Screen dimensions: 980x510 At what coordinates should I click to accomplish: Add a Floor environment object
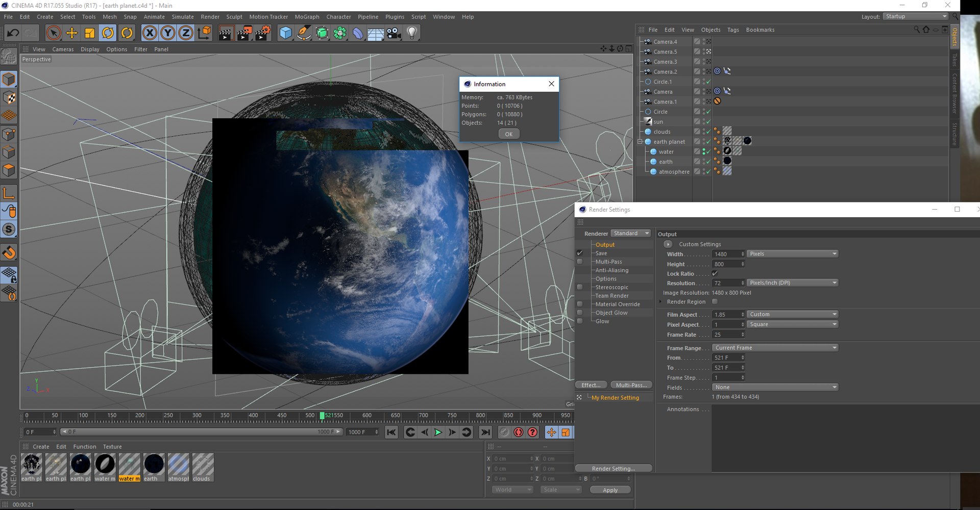pyautogui.click(x=376, y=33)
